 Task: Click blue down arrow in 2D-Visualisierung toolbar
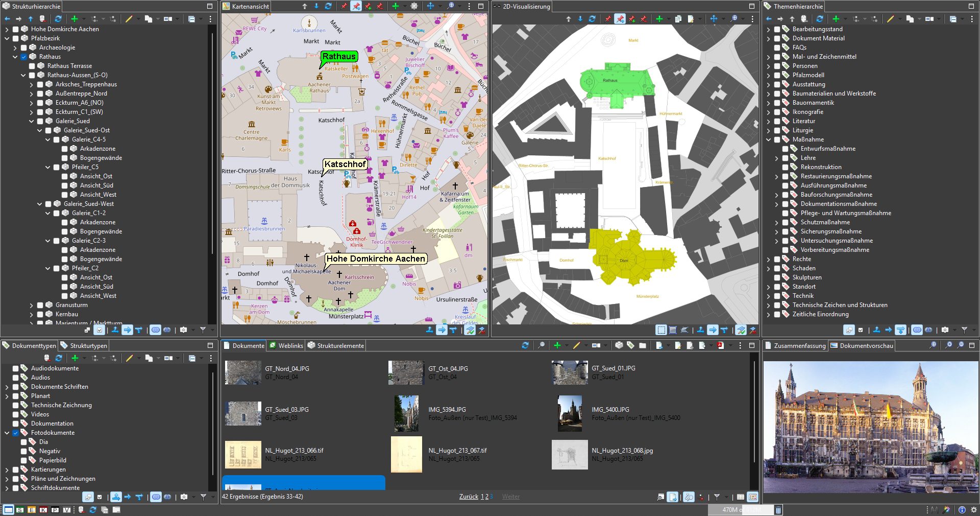coord(580,19)
